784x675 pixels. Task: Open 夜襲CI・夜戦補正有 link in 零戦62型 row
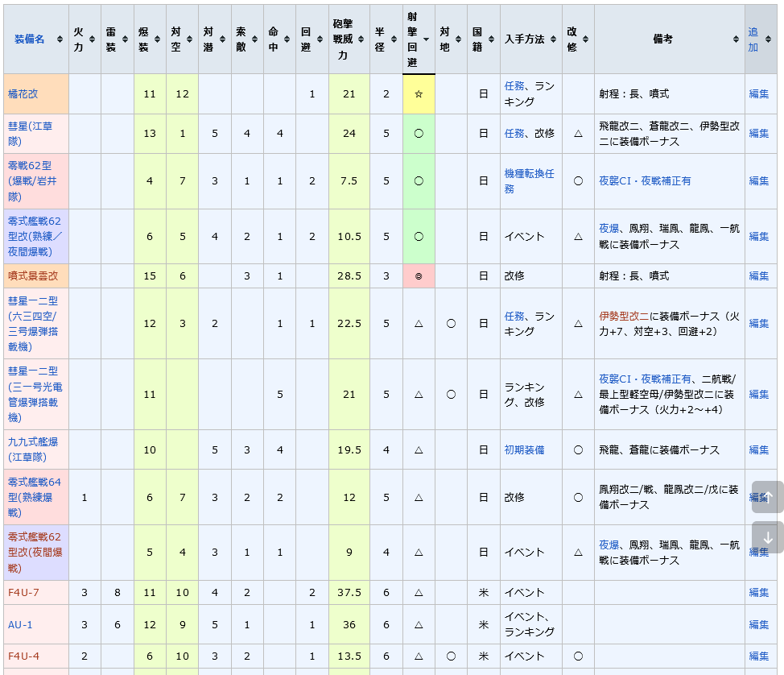(x=645, y=181)
